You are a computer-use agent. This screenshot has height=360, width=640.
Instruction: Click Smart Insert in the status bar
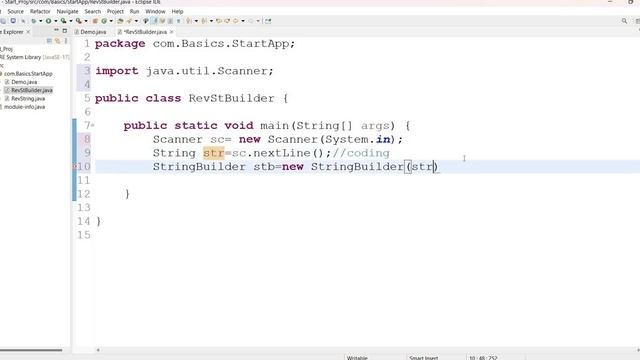[x=424, y=358]
